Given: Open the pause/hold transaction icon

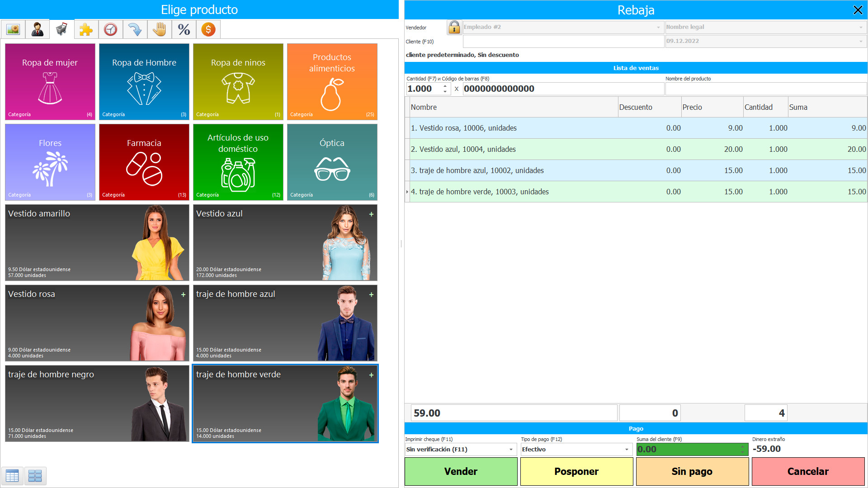Looking at the screenshot, I should pos(158,30).
